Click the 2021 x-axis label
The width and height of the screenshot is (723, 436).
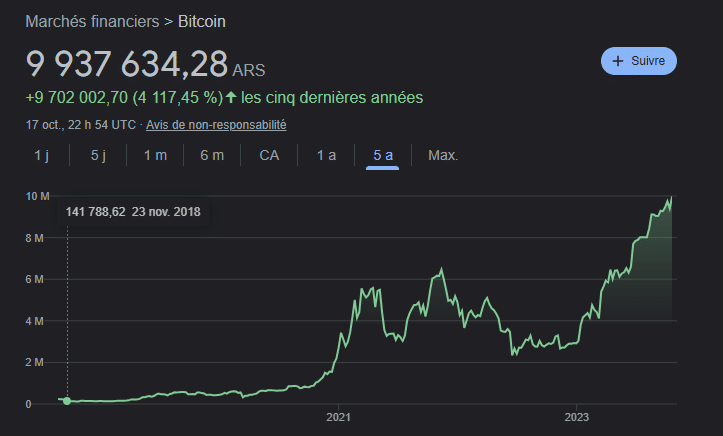tap(338, 417)
